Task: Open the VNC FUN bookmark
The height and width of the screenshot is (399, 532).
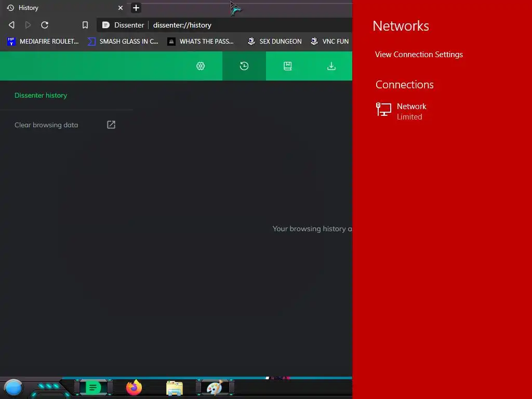Action: (330, 42)
